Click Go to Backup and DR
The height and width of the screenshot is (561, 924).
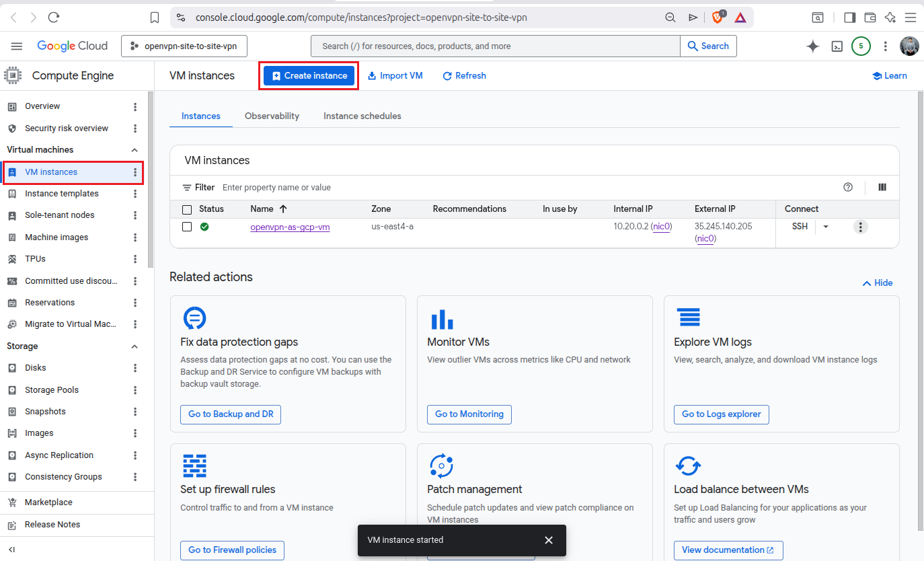(x=231, y=414)
